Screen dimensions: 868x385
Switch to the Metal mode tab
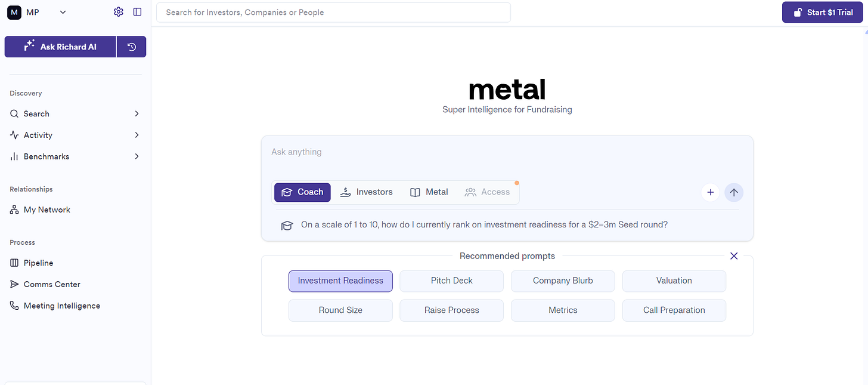[429, 192]
